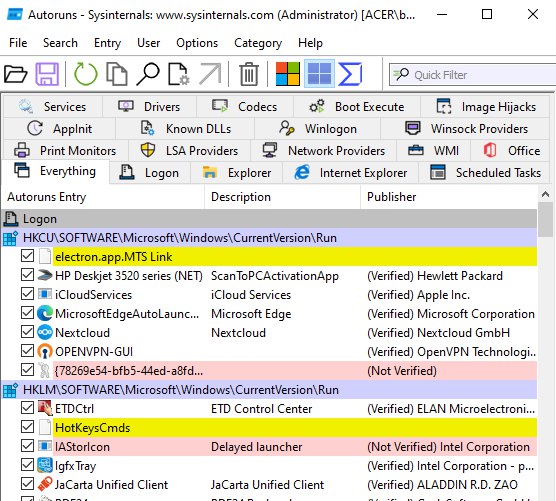Open the Entry menu
This screenshot has height=501, width=556.
[x=107, y=43]
